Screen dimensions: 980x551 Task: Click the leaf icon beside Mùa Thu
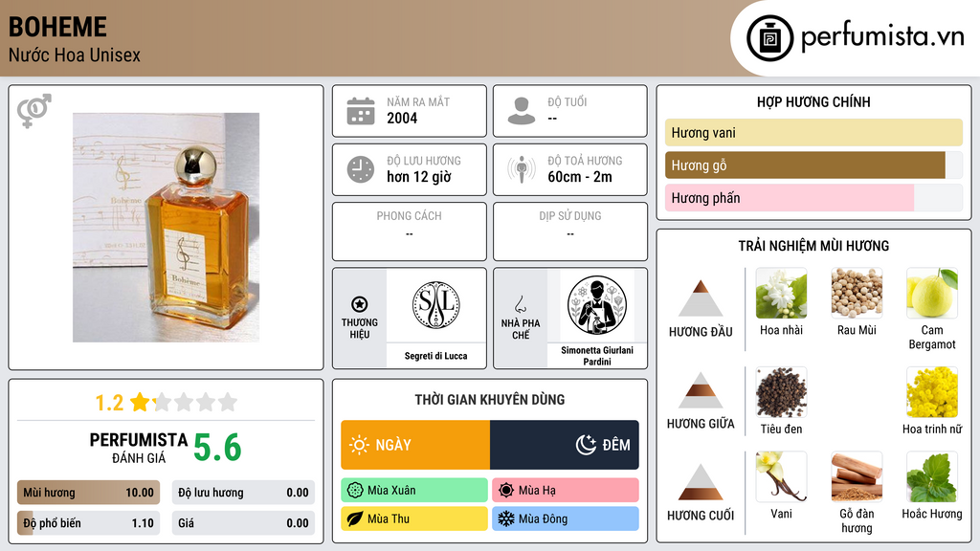click(x=355, y=518)
